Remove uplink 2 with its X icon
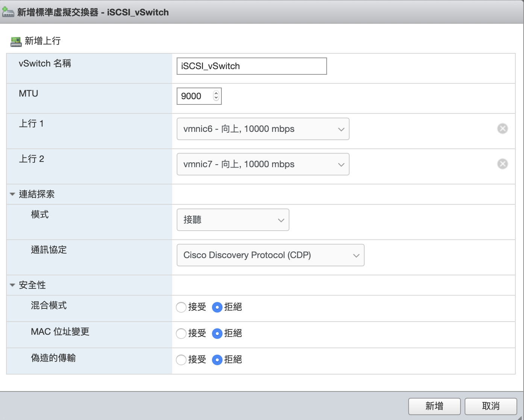This screenshot has height=420, width=524. tap(502, 164)
